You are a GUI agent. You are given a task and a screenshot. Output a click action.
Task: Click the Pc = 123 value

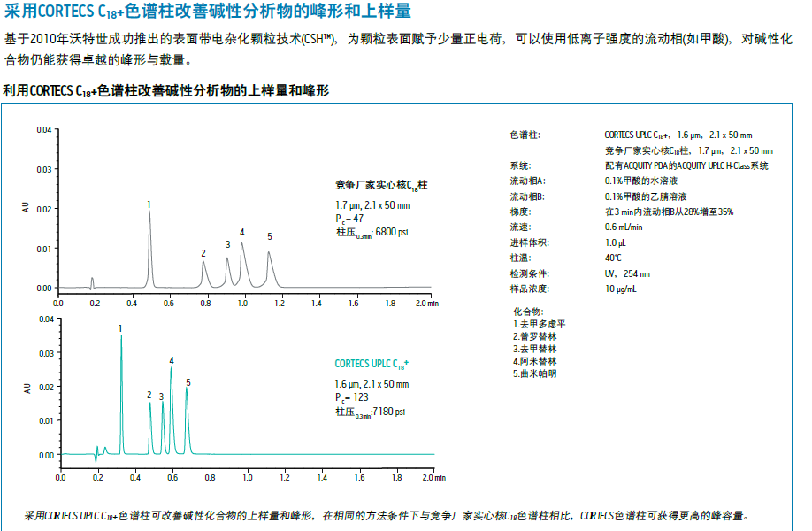(x=352, y=397)
